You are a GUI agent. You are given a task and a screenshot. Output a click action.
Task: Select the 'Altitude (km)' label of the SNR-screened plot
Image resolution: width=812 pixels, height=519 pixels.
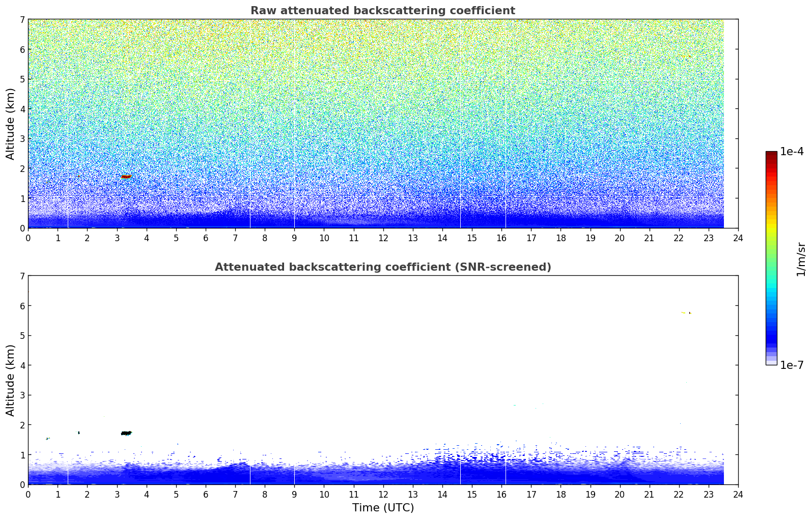coord(10,380)
